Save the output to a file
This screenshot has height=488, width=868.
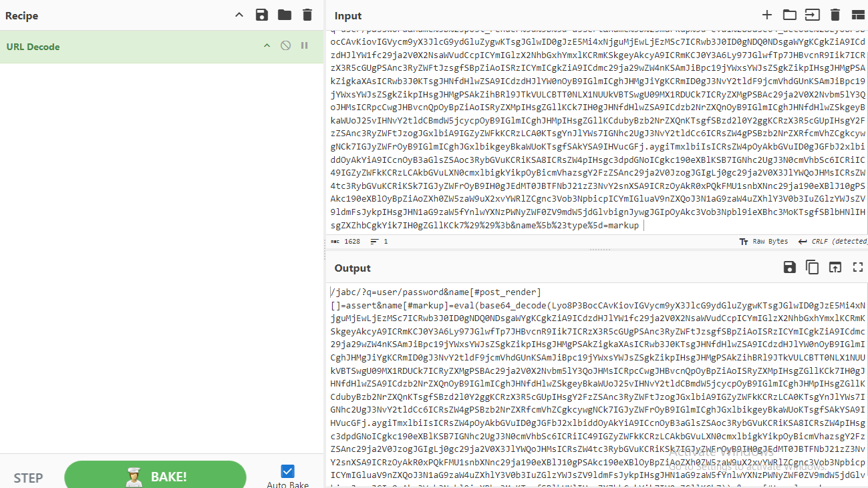(790, 268)
